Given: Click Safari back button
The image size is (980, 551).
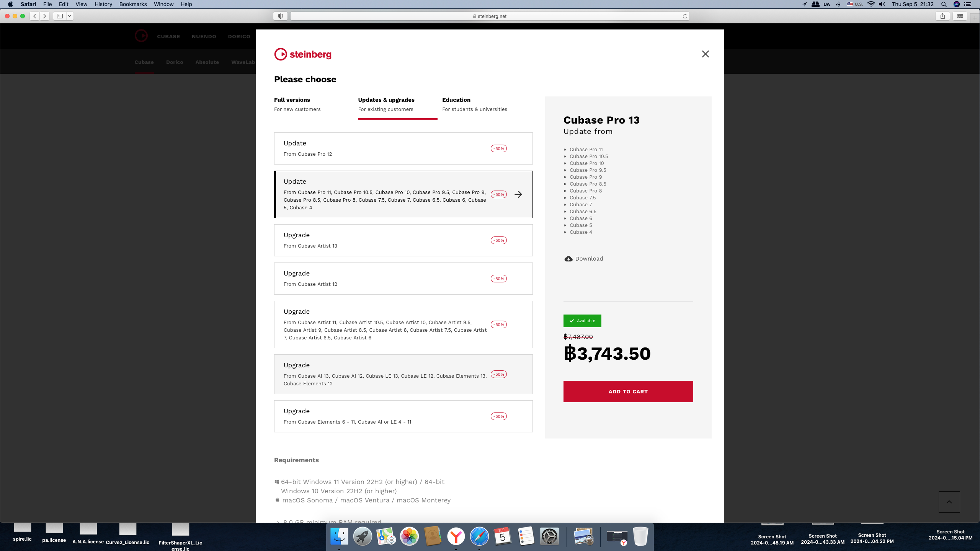Looking at the screenshot, I should [35, 16].
